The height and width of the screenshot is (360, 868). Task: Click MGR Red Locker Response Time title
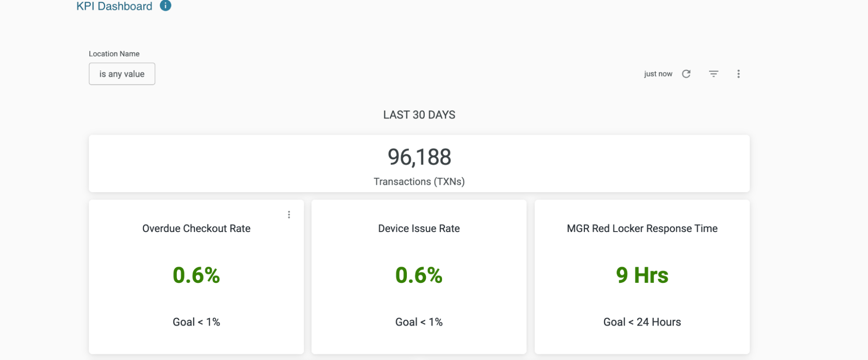click(x=642, y=229)
